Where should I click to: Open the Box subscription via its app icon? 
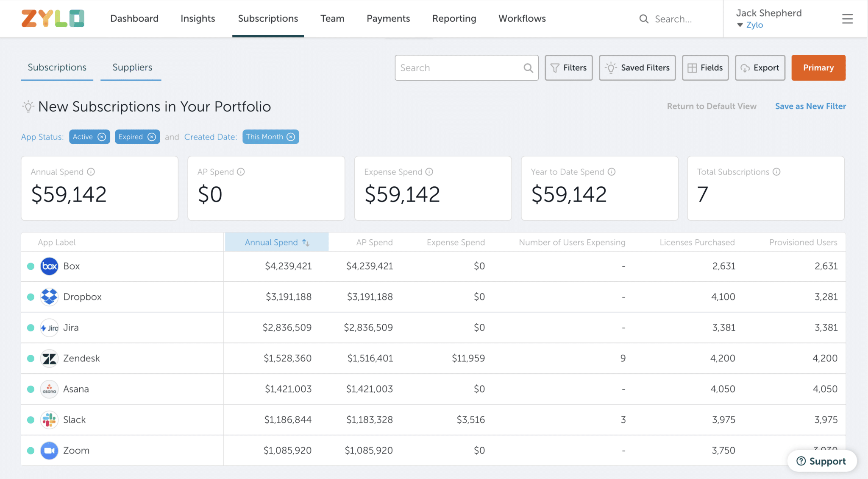tap(49, 266)
